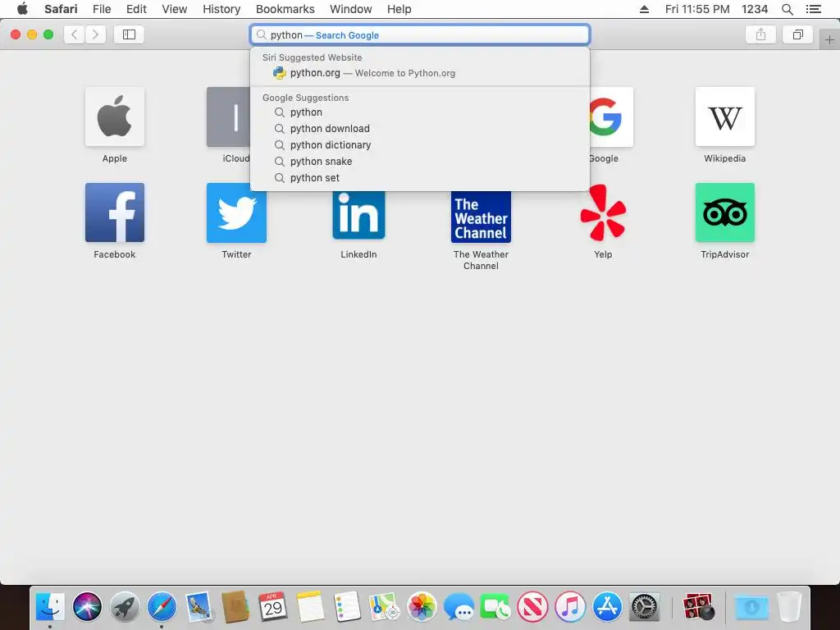The height and width of the screenshot is (630, 840).
Task: Open Maps app in Dock
Action: coord(385,607)
